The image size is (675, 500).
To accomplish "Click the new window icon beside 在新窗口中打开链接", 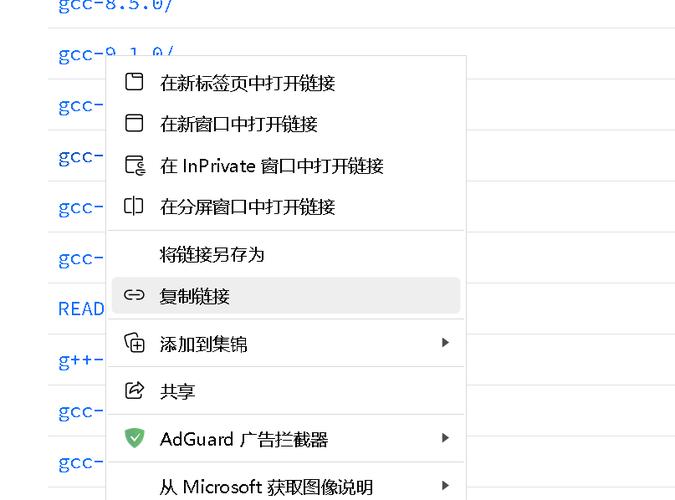I will [x=134, y=123].
